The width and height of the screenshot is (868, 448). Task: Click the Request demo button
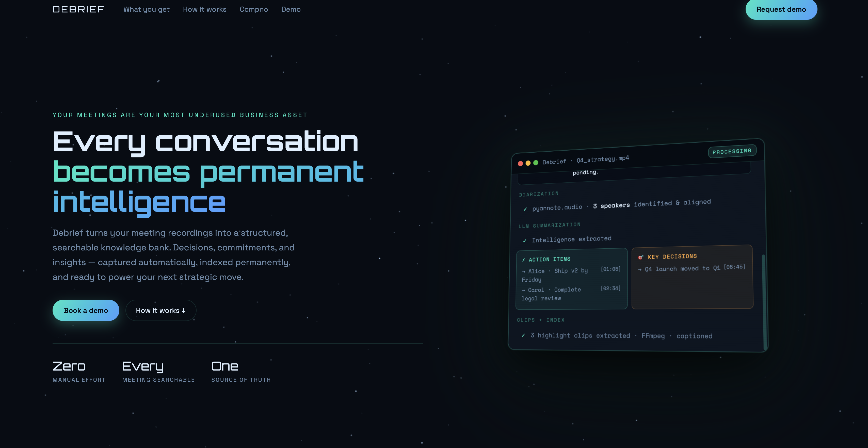[781, 9]
